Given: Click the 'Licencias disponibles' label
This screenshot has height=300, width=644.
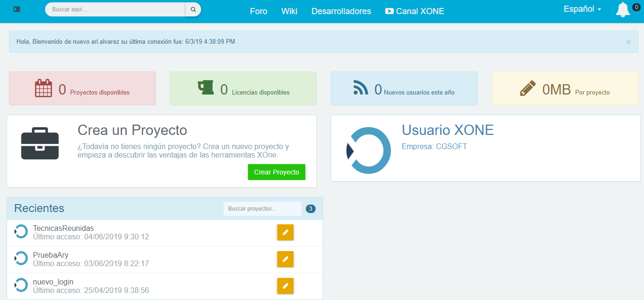Looking at the screenshot, I should click(261, 93).
